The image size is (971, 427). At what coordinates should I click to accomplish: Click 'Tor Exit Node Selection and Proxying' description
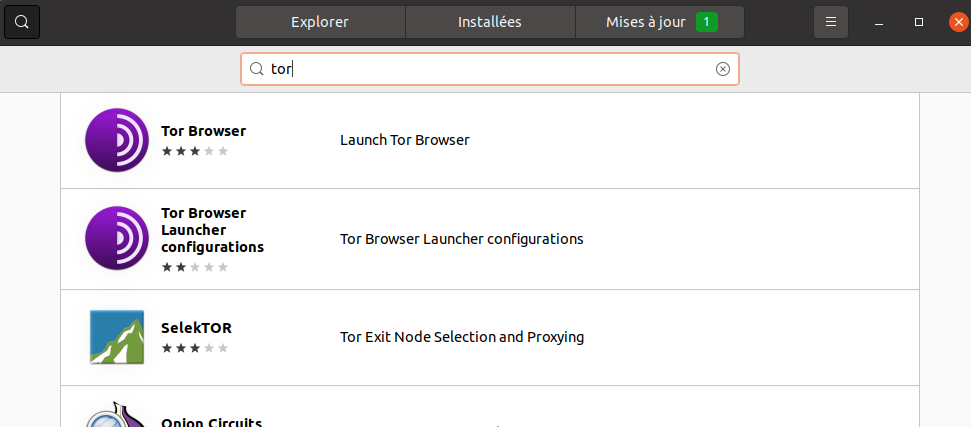coord(462,337)
